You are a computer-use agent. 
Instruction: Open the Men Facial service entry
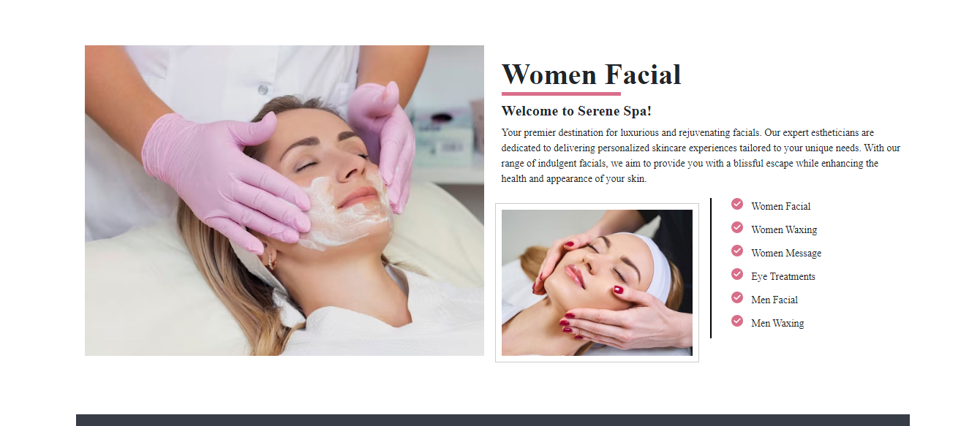774,300
